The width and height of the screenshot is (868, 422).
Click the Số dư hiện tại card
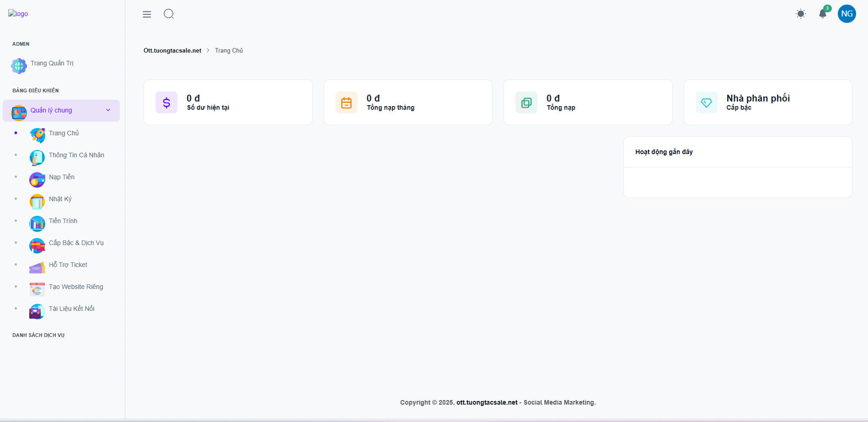coord(228,102)
